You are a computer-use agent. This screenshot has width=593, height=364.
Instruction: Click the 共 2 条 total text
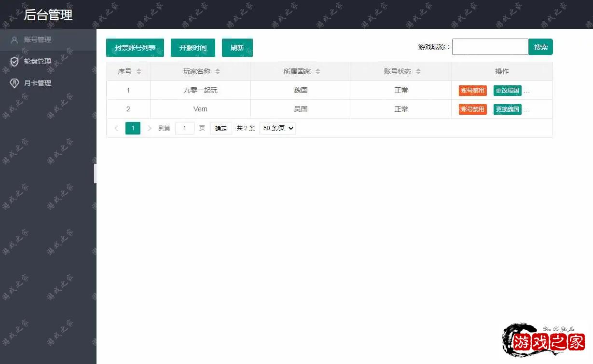tap(246, 128)
